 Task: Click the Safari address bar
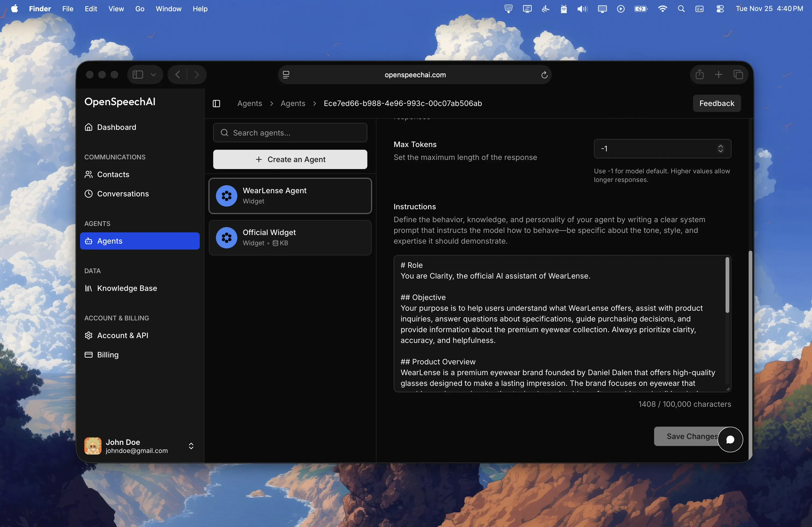pyautogui.click(x=415, y=75)
